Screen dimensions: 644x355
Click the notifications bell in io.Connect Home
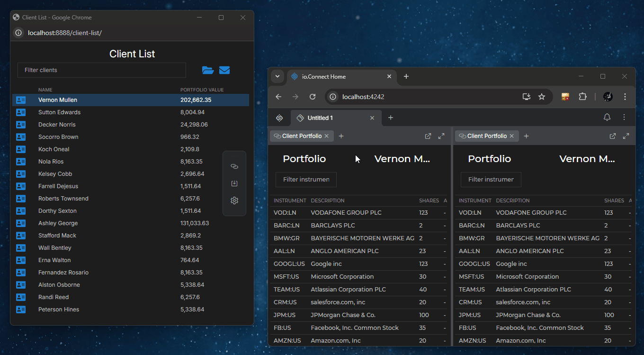click(607, 118)
